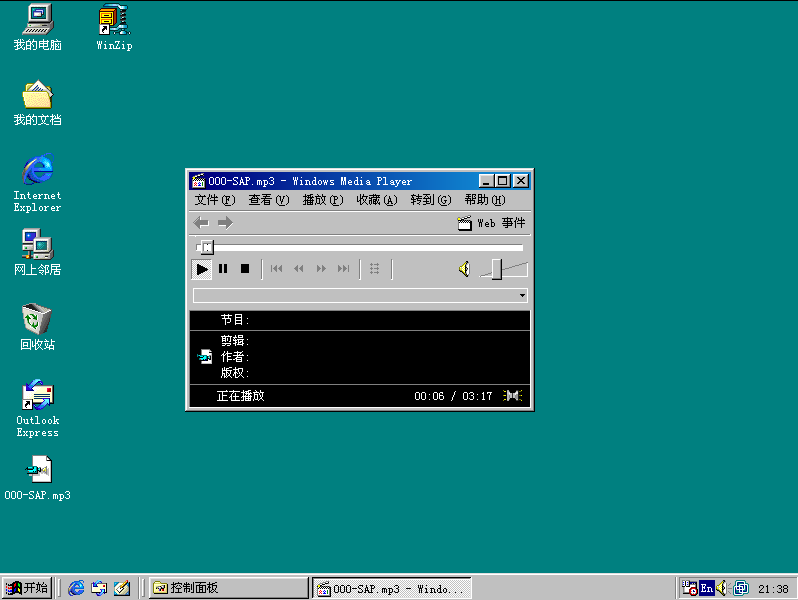Skip to next track button
Screen dimensions: 798x600
(x=344, y=269)
